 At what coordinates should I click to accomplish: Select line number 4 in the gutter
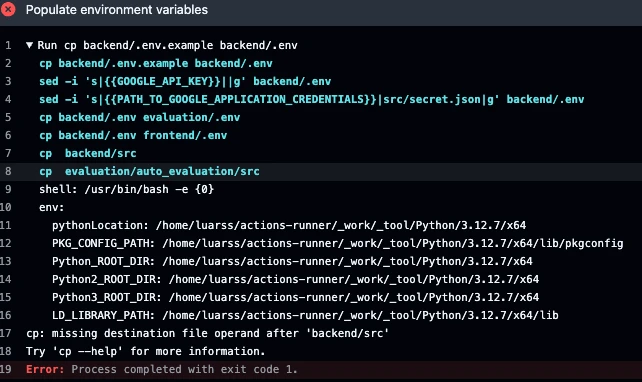pyautogui.click(x=8, y=99)
